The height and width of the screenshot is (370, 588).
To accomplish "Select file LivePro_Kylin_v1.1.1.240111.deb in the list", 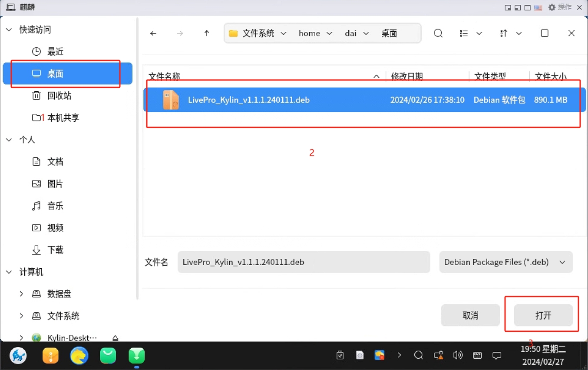I will coord(365,100).
